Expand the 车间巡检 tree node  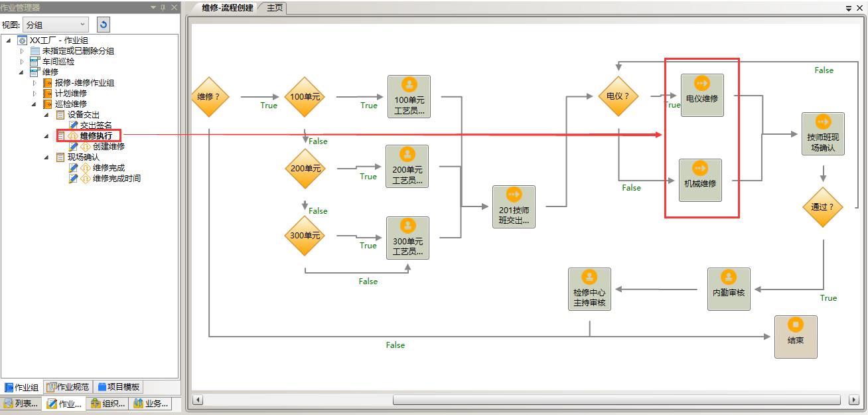pyautogui.click(x=22, y=62)
